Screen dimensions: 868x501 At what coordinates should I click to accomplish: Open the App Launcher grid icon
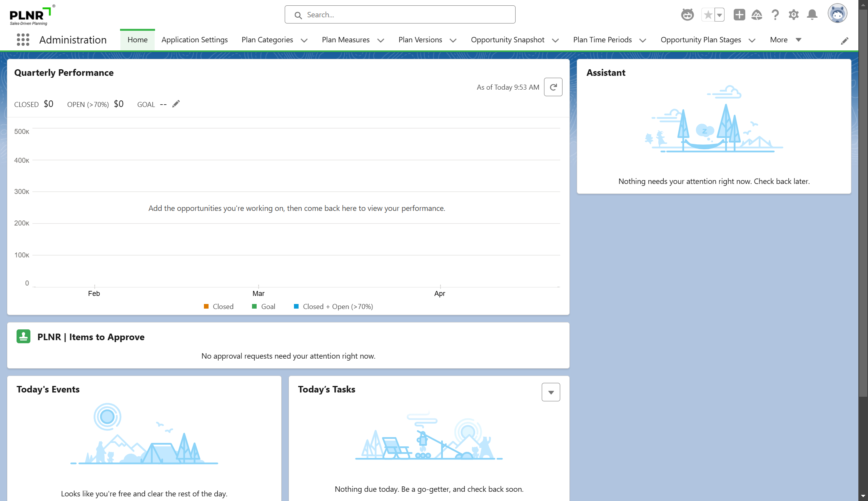pyautogui.click(x=23, y=40)
